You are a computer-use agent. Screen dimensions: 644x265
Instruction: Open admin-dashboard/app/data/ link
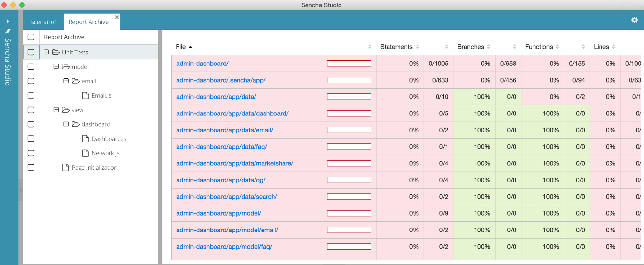click(x=216, y=97)
